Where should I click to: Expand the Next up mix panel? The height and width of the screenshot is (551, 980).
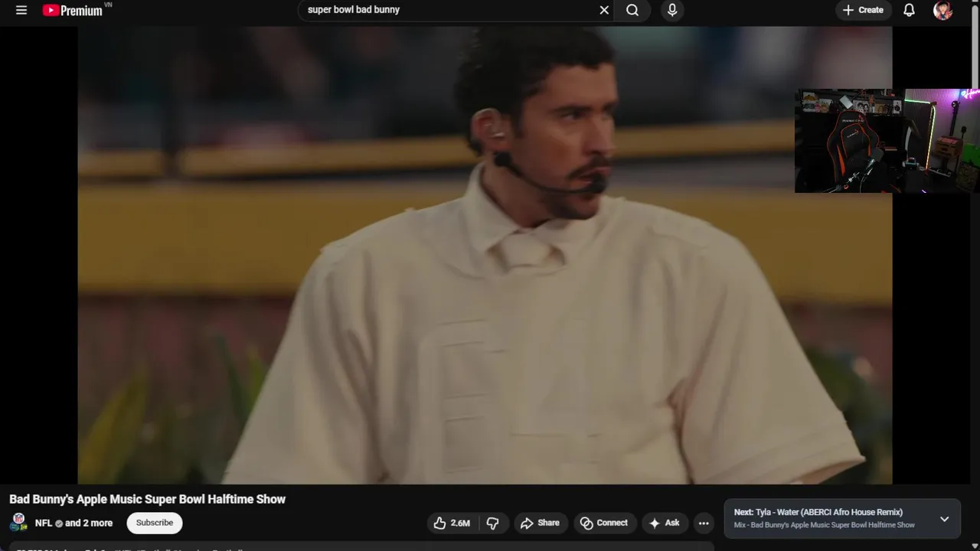click(x=944, y=519)
